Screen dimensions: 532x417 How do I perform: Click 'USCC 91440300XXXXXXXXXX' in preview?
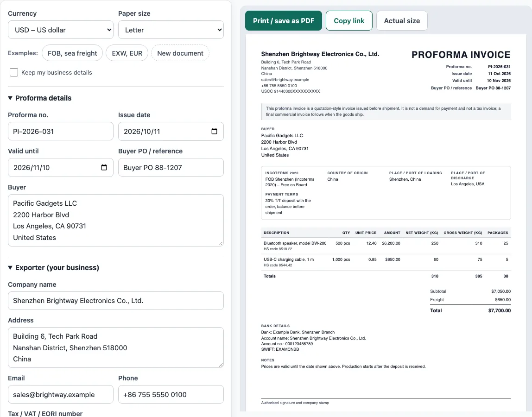(291, 91)
